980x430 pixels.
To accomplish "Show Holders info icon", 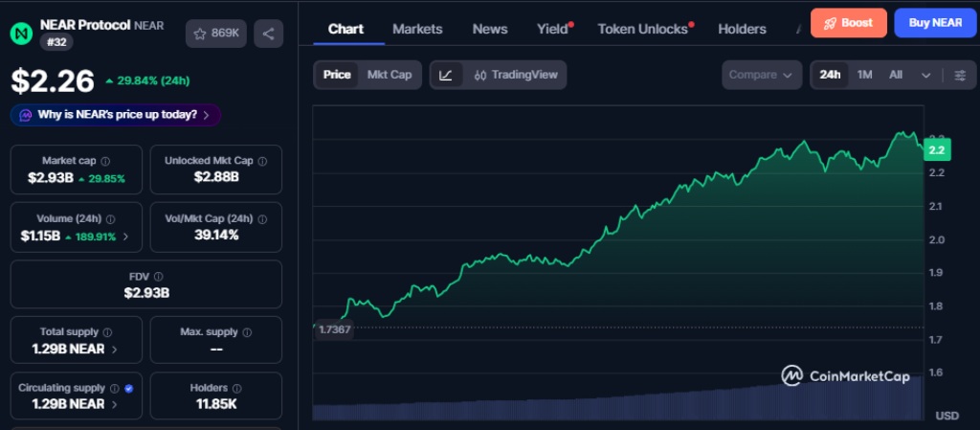I will click(x=237, y=388).
